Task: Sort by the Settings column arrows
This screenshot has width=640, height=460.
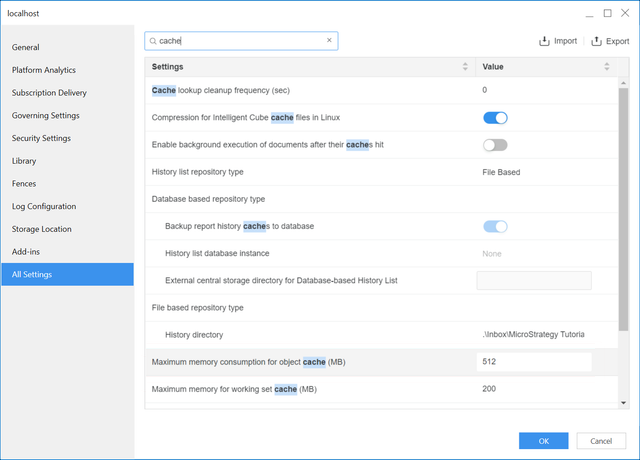Action: tap(465, 67)
